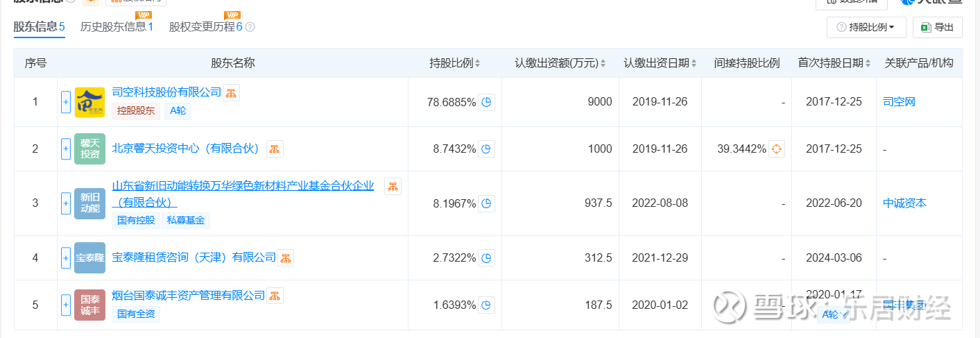Expand row 4 宝泰隆租赁咨询 details
980x338 pixels.
click(66, 257)
